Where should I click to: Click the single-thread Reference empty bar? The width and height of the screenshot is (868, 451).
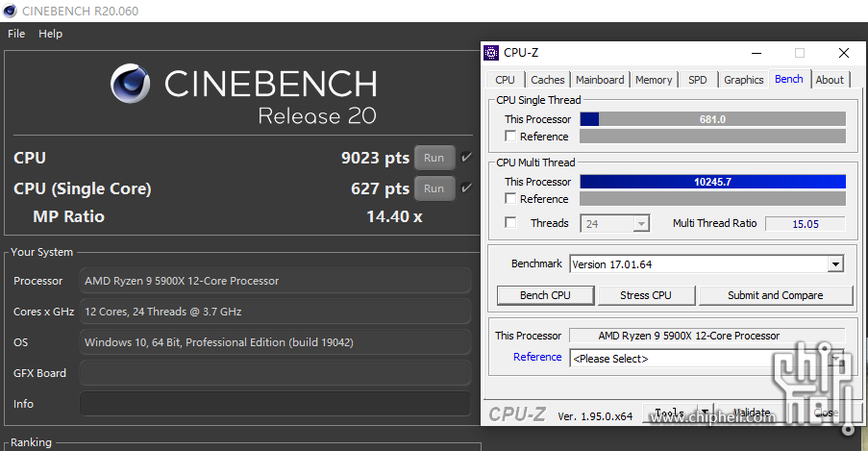[x=713, y=137]
